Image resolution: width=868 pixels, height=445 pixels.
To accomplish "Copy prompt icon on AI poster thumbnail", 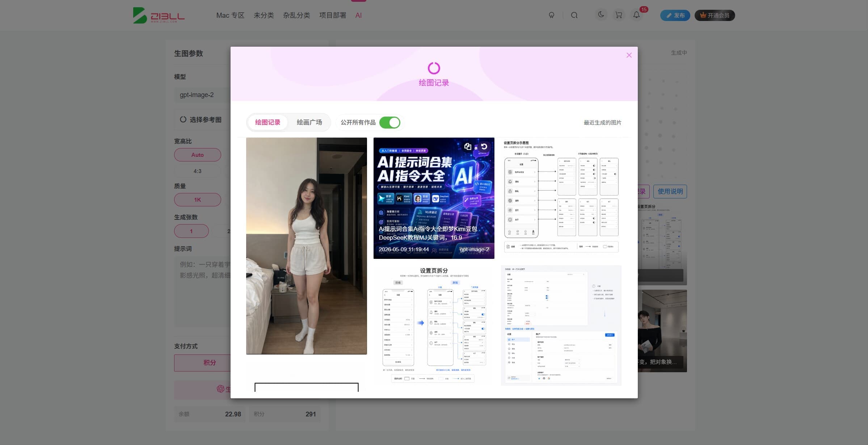I will point(468,146).
